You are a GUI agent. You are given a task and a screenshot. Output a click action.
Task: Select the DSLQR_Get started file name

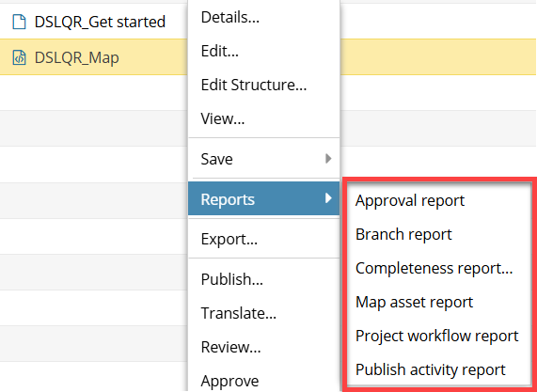click(x=100, y=22)
